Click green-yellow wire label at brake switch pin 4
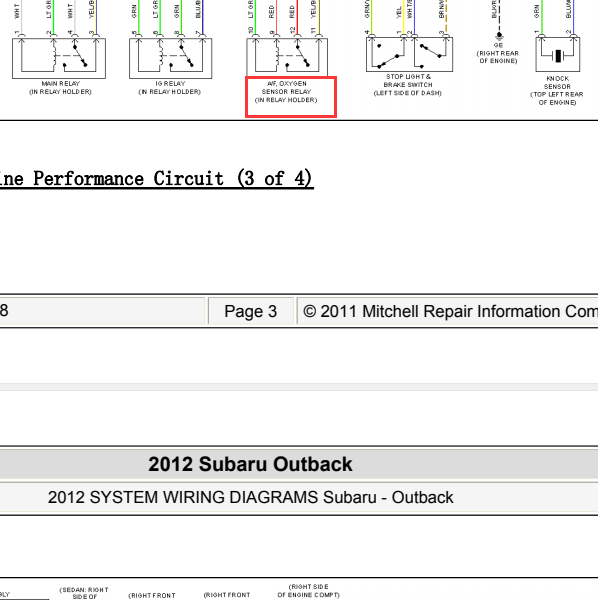 (367, 9)
